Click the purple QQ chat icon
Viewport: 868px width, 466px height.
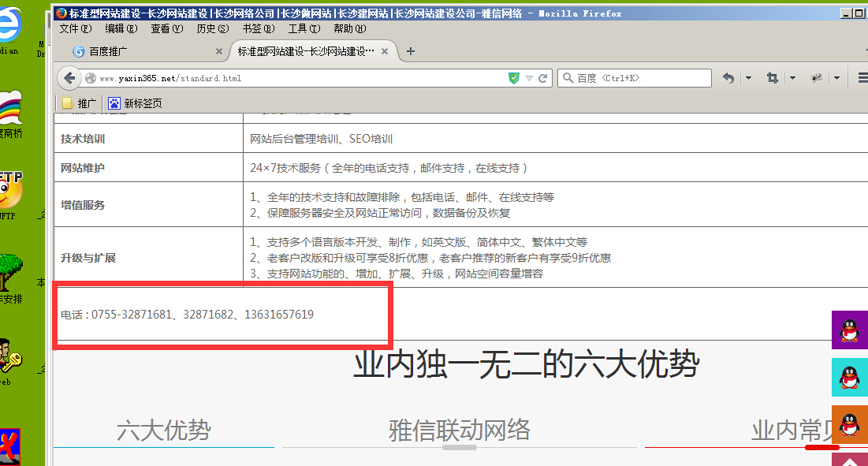click(849, 330)
